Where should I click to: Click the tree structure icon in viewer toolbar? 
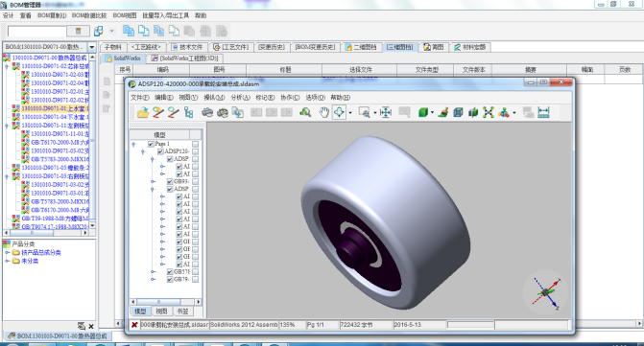(188, 112)
